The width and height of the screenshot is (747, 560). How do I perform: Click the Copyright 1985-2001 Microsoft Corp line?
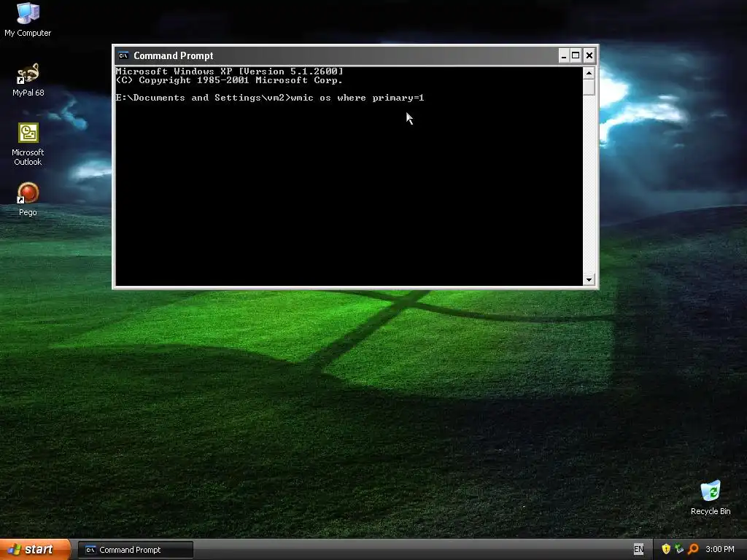click(x=229, y=80)
